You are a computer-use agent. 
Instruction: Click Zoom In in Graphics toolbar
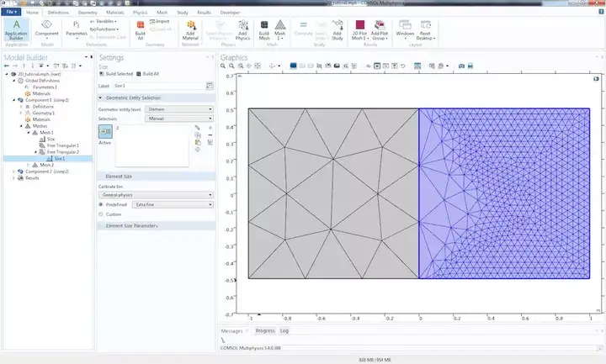(223, 66)
